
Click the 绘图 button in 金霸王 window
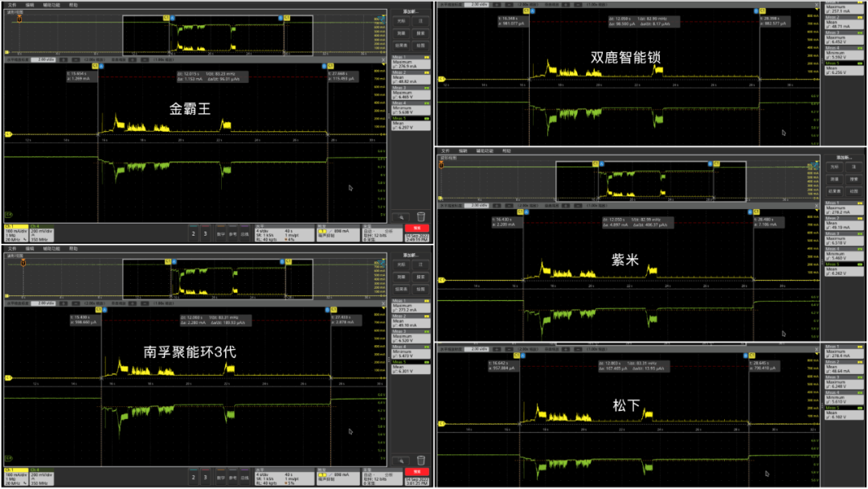pyautogui.click(x=420, y=45)
